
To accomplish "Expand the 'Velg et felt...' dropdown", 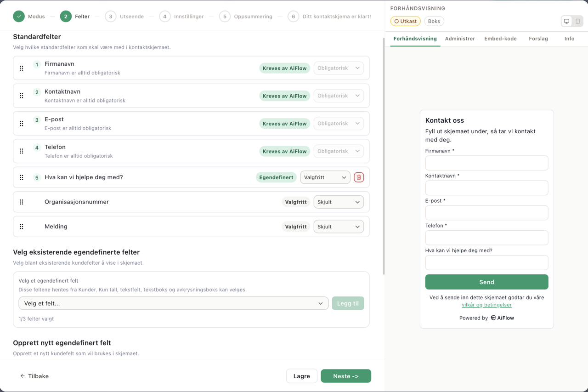I will (x=173, y=303).
